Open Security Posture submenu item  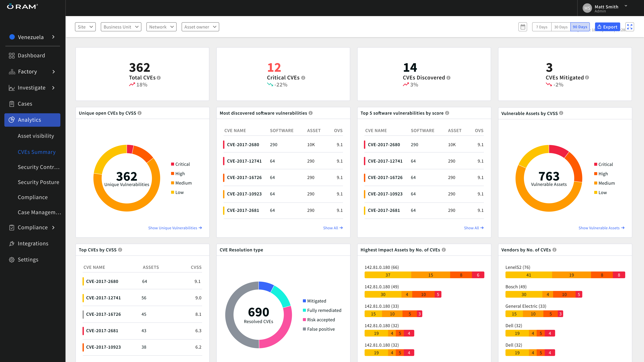[38, 182]
